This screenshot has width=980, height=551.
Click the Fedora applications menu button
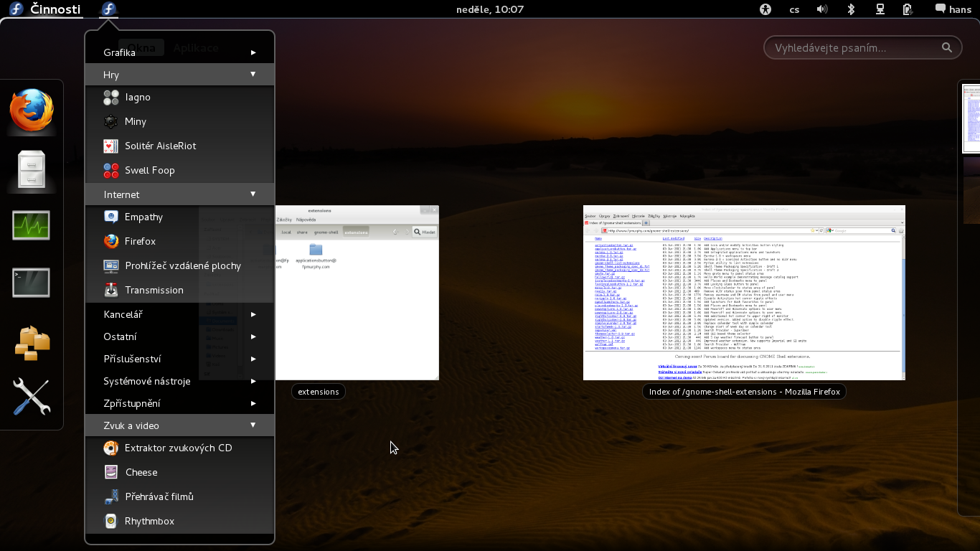108,9
